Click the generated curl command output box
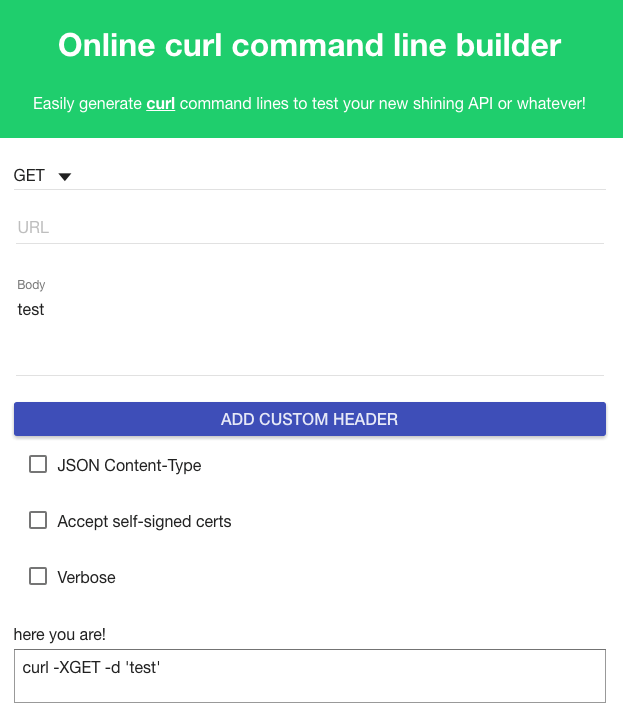 pos(310,676)
